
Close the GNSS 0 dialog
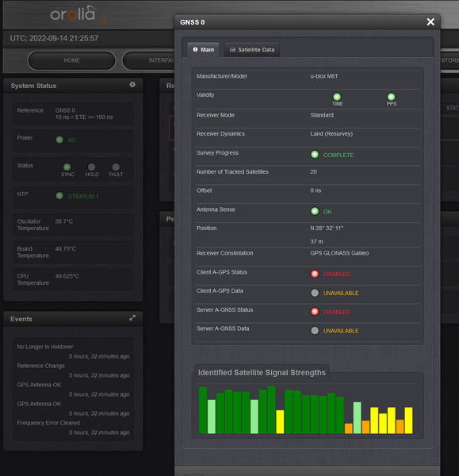430,22
